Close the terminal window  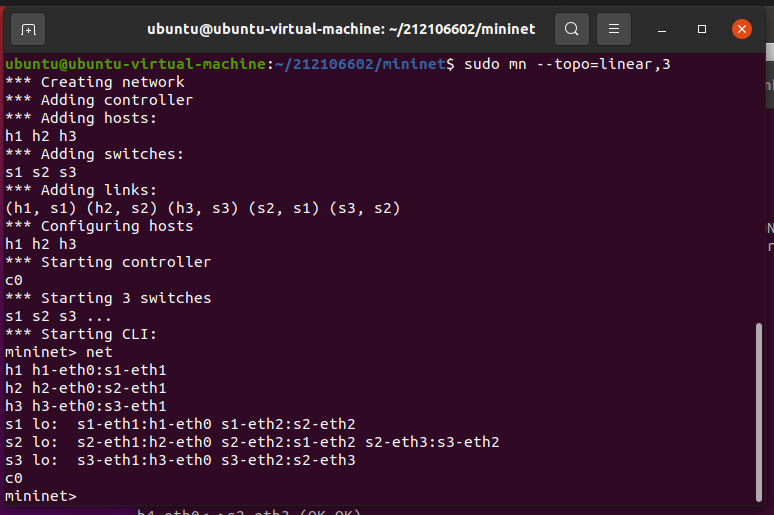point(741,29)
